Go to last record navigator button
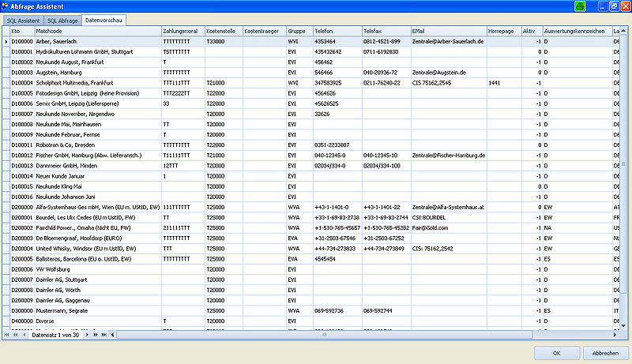The width and height of the screenshot is (632, 364). pos(104,335)
